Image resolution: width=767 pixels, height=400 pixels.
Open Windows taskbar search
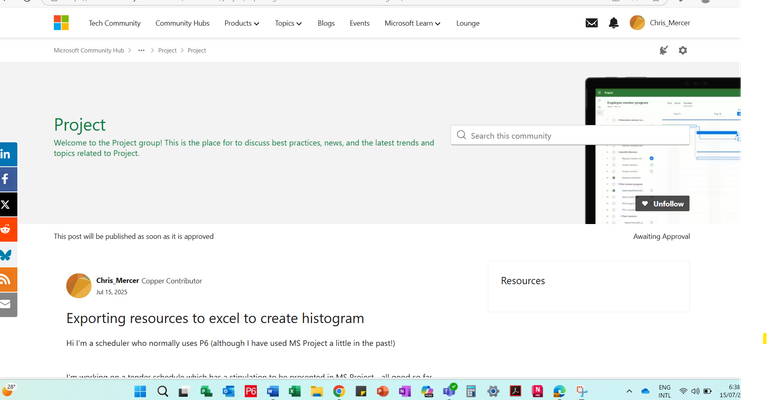click(162, 391)
